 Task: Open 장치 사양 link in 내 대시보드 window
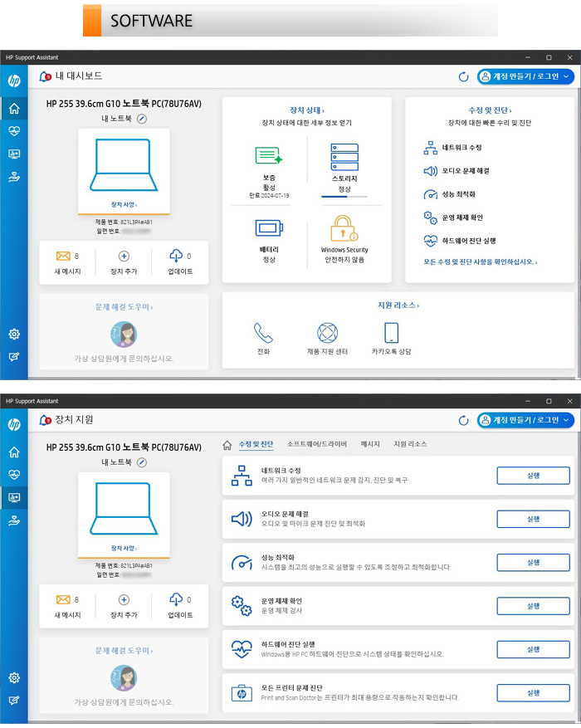(124, 205)
